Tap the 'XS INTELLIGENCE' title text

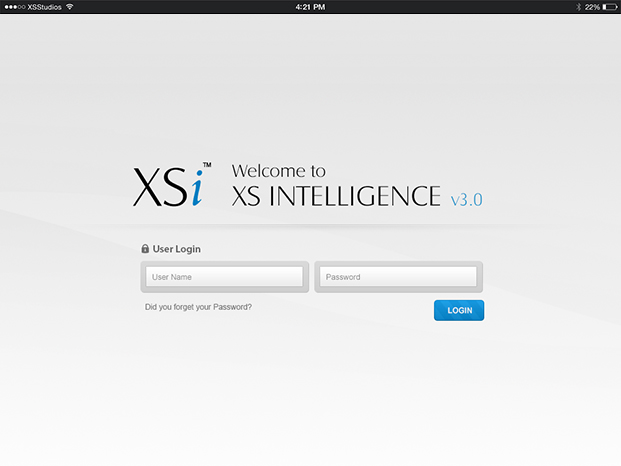(x=336, y=196)
